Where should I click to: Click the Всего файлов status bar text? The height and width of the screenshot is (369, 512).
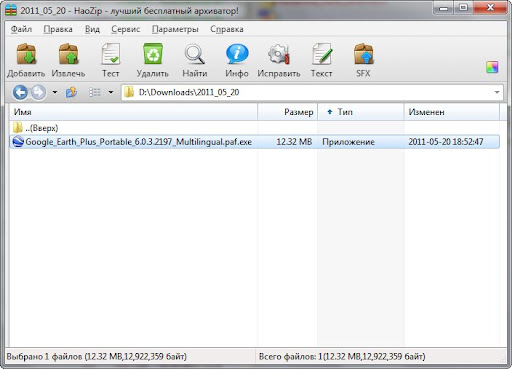[x=342, y=357]
